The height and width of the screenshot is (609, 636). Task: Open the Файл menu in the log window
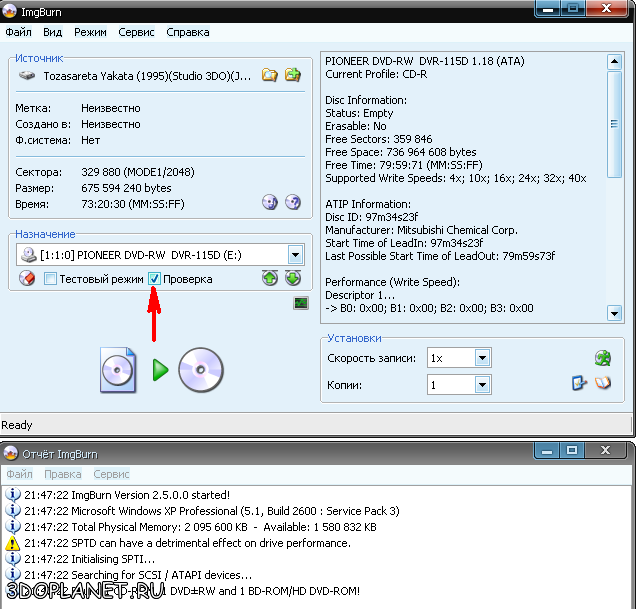(x=19, y=474)
